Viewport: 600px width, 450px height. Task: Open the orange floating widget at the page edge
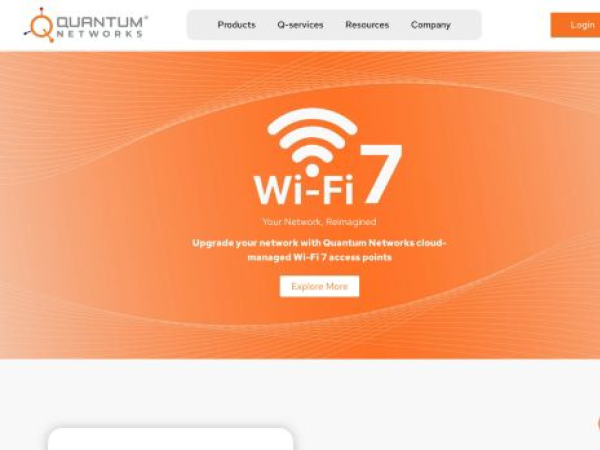coord(598,423)
